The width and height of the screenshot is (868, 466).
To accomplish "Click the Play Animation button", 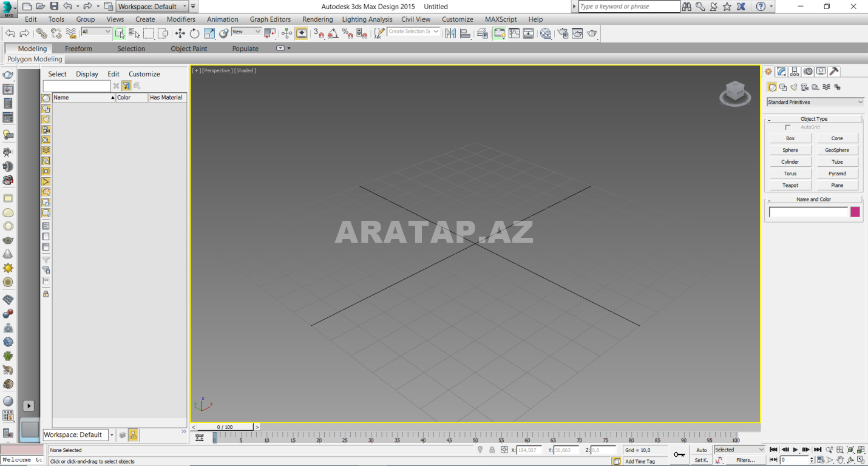I will (x=795, y=450).
